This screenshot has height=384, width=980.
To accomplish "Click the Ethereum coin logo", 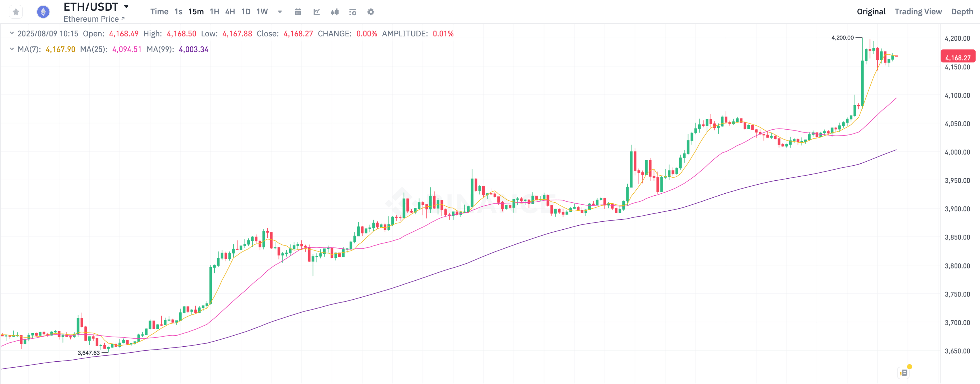I will coord(43,11).
